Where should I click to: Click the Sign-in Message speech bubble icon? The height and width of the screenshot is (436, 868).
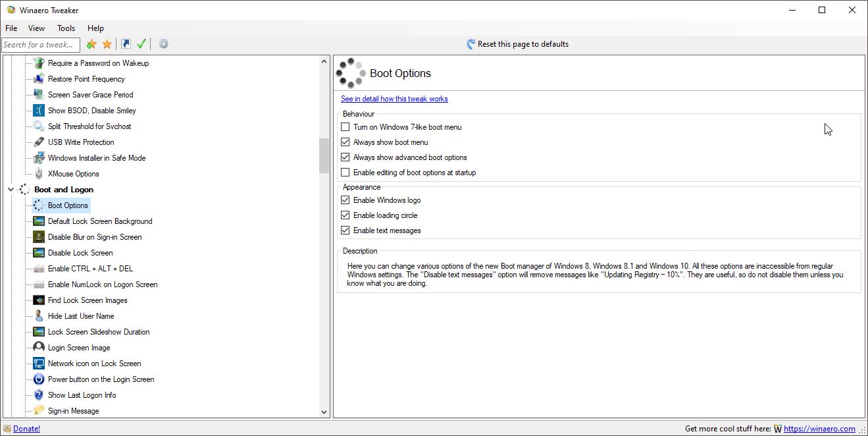[39, 411]
